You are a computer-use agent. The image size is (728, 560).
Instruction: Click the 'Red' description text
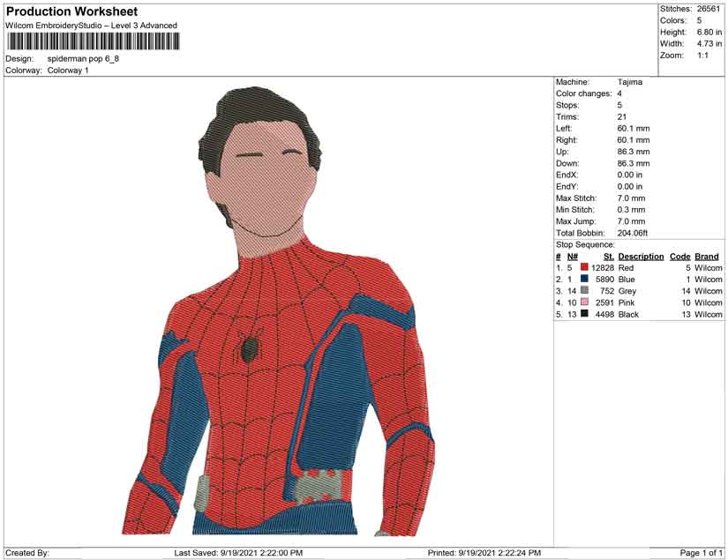tap(626, 268)
